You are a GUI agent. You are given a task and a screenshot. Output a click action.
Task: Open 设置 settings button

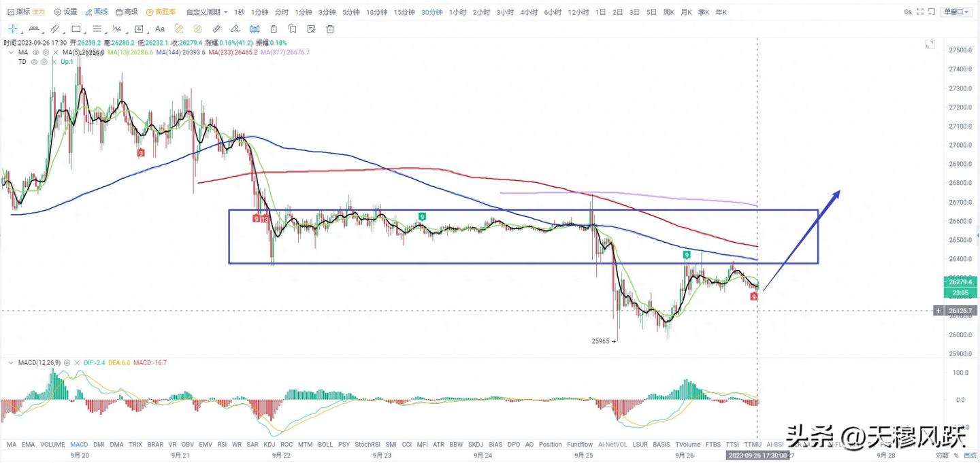pos(66,12)
